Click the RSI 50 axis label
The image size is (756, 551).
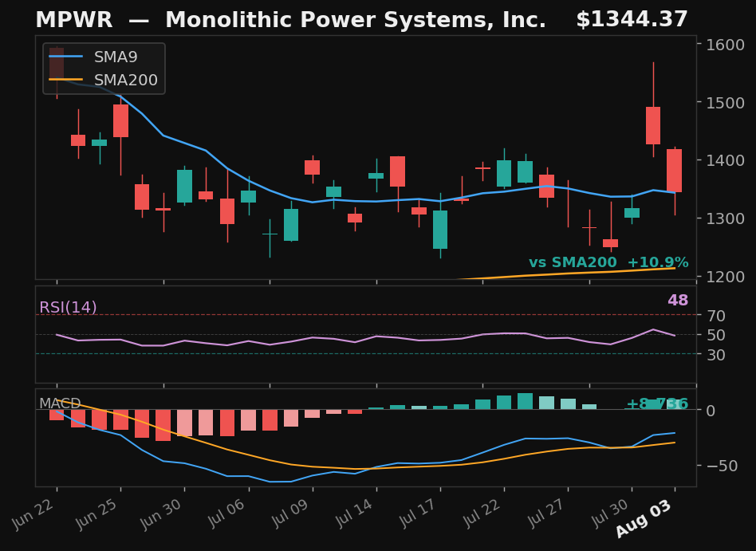(716, 335)
